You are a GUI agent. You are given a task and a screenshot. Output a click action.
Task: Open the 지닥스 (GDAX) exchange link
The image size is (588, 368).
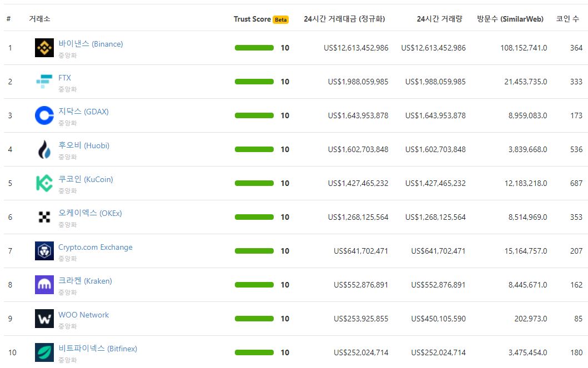83,112
